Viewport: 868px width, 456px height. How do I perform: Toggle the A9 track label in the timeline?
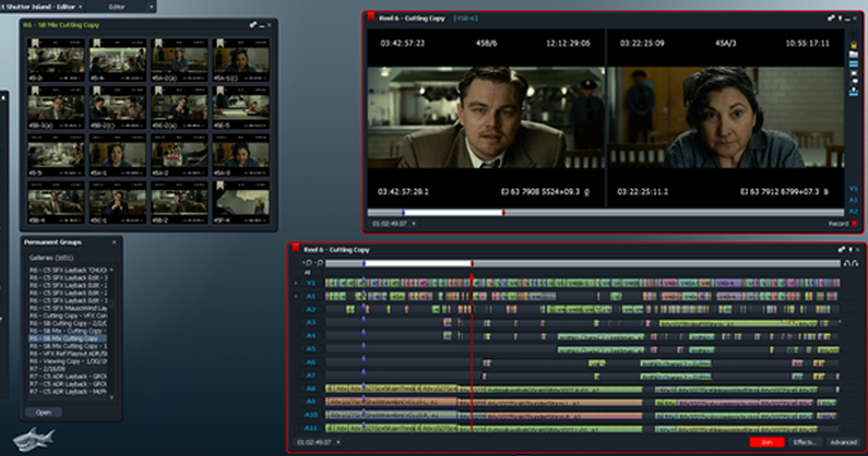click(x=311, y=401)
